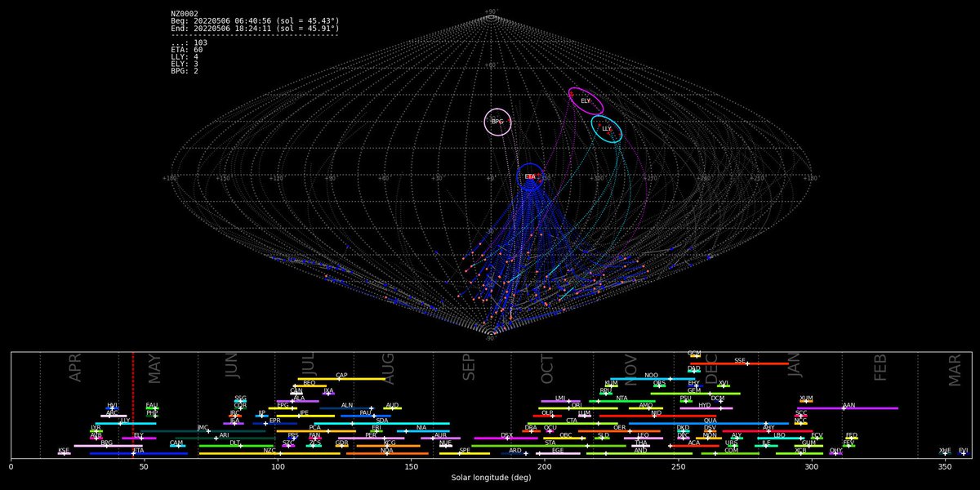Click the BPG white radiant circle on the sky map

(x=498, y=122)
